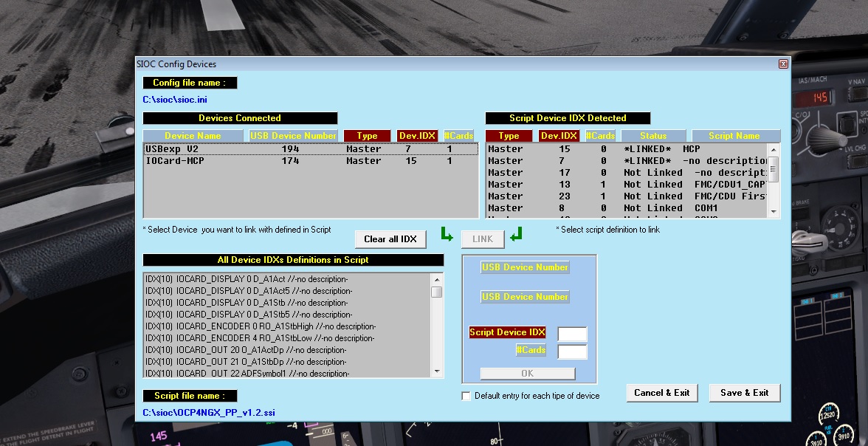This screenshot has width=868, height=446.
Task: Select script entry Master 15 MCP
Action: (x=626, y=149)
